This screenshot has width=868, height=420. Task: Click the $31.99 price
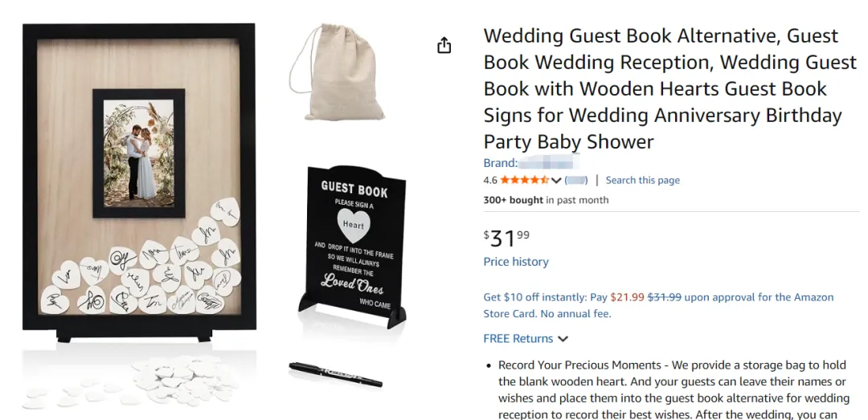tap(506, 237)
